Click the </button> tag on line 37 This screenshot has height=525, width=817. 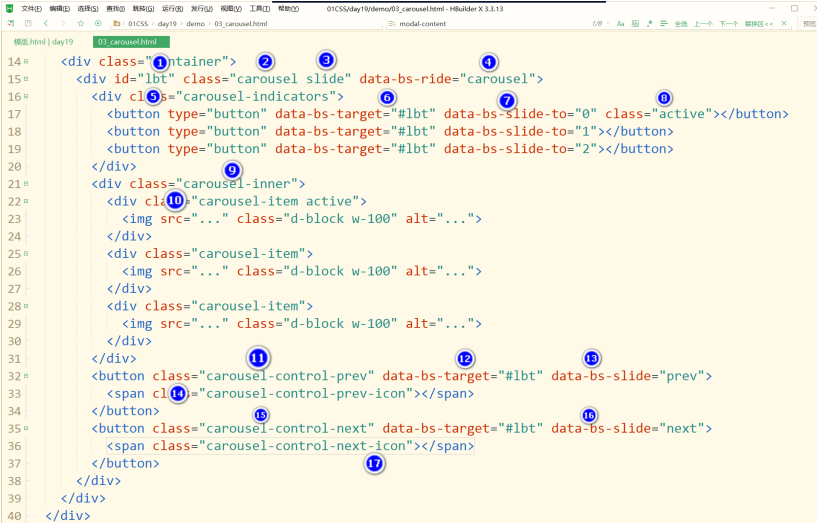126,464
